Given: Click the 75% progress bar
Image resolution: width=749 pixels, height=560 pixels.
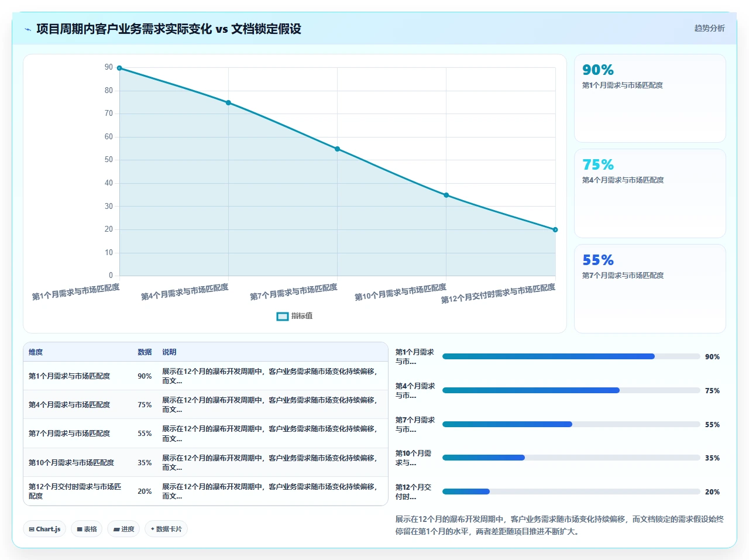Looking at the screenshot, I should point(571,390).
